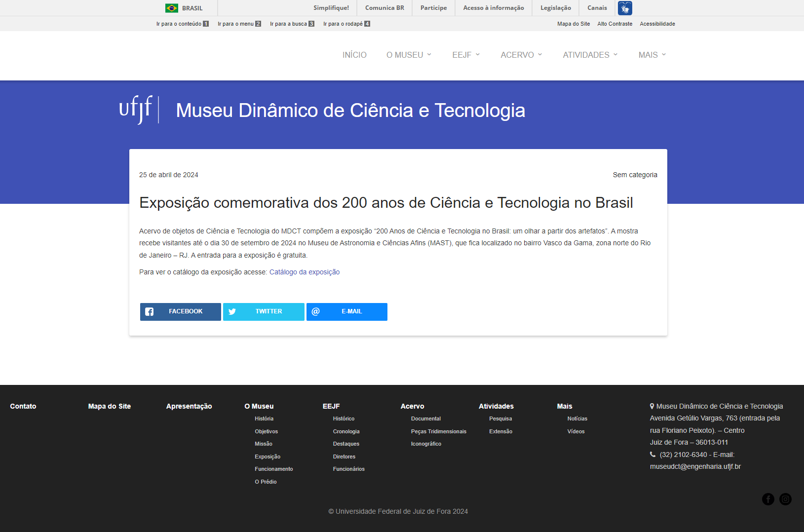Click the Museu Dinâmico de Ciência e Tecnologia banner title
This screenshot has width=804, height=532.
point(350,111)
